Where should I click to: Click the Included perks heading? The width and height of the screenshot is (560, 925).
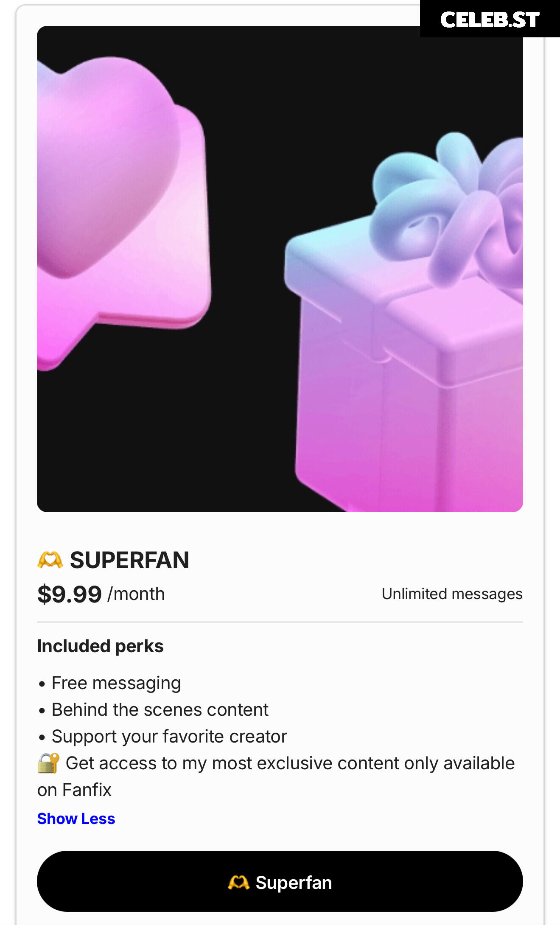(x=100, y=646)
